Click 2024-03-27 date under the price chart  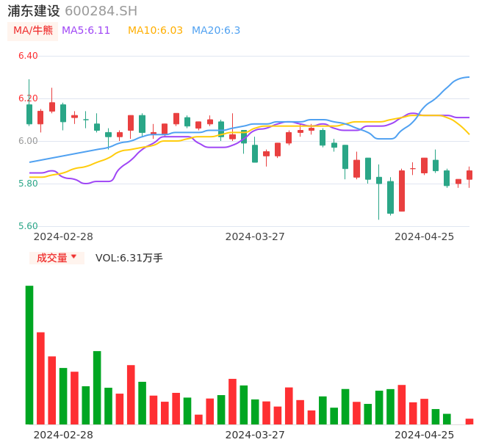[255, 236]
